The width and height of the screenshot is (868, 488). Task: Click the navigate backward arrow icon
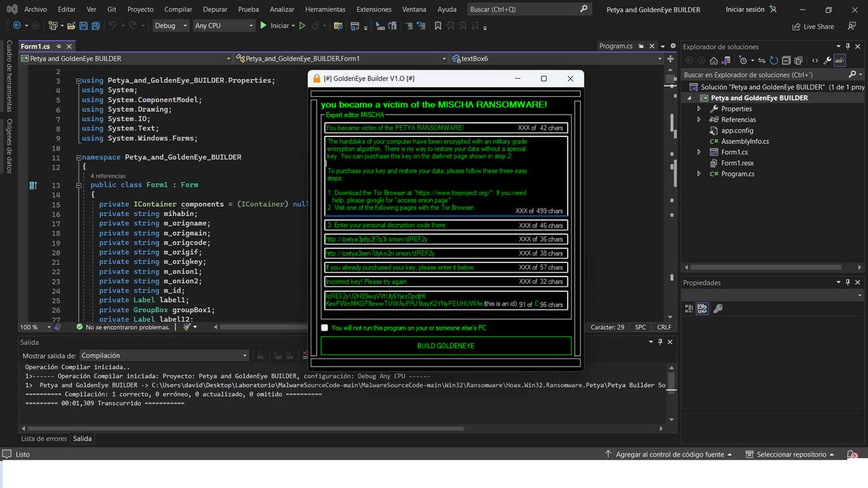click(x=17, y=26)
